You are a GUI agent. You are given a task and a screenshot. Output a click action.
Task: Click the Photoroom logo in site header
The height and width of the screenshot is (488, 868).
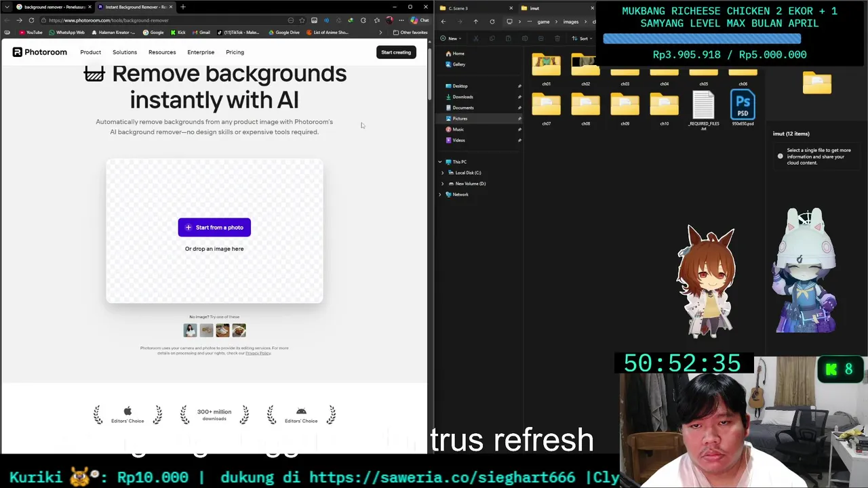[x=39, y=52]
